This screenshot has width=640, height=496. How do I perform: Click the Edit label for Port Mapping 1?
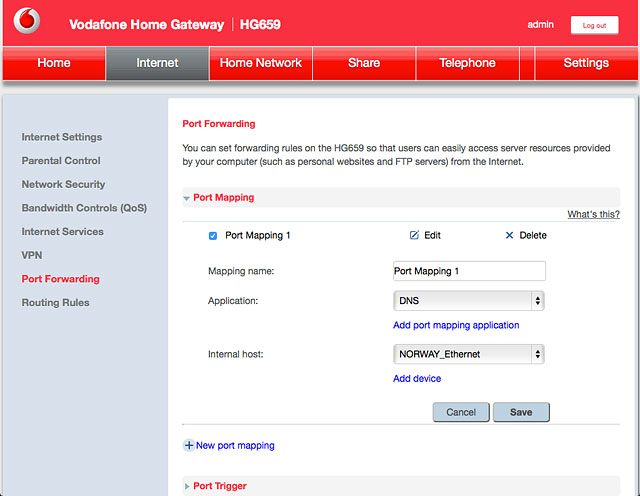tap(432, 235)
